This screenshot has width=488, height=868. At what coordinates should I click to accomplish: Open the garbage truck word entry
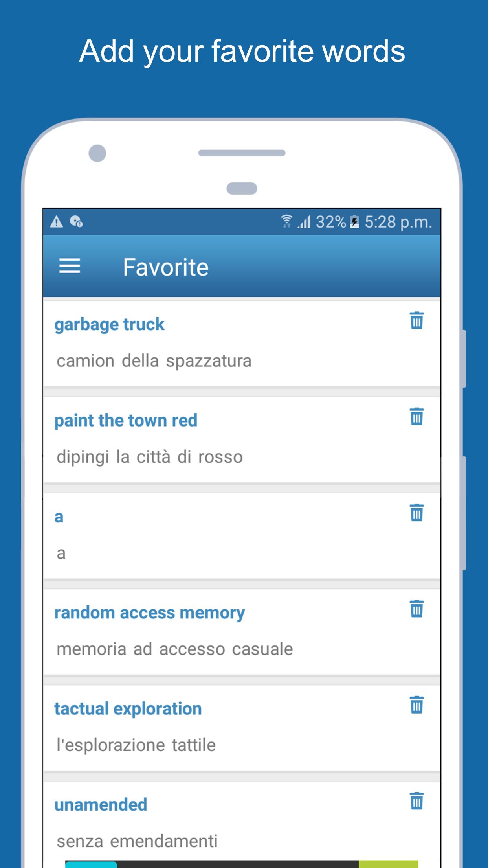(x=109, y=324)
